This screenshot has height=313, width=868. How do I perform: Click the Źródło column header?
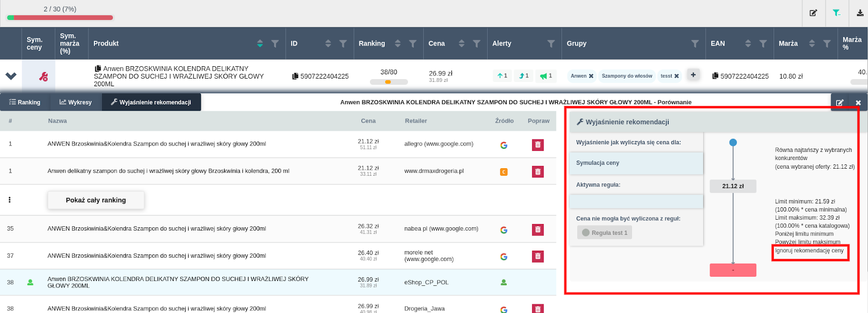click(505, 121)
